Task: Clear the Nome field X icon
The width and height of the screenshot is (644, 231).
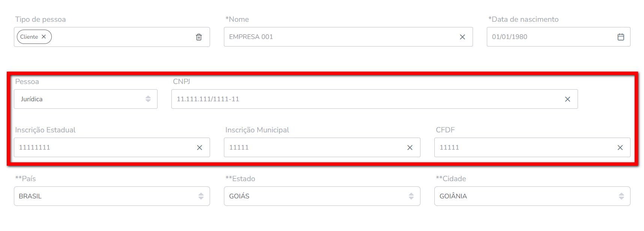Action: (462, 37)
